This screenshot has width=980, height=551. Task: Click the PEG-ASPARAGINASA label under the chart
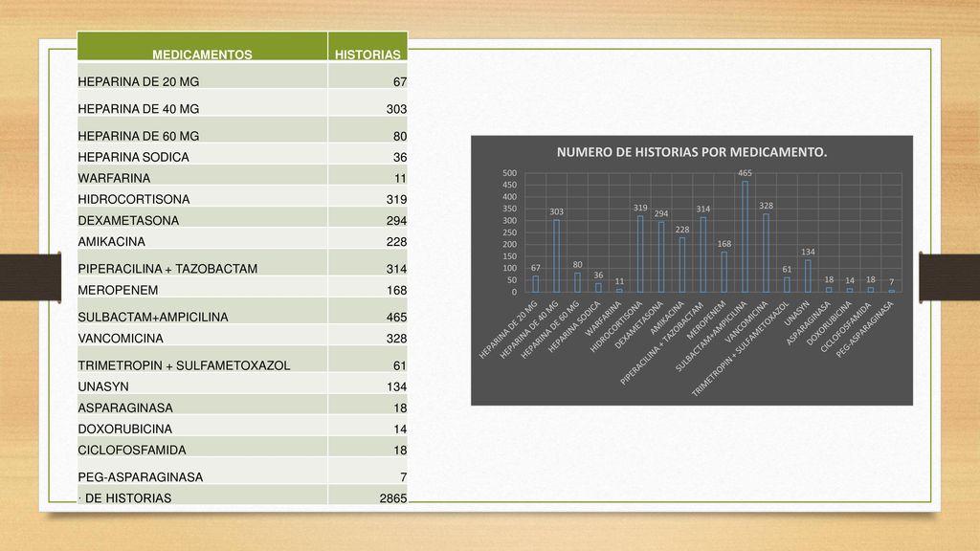point(864,329)
